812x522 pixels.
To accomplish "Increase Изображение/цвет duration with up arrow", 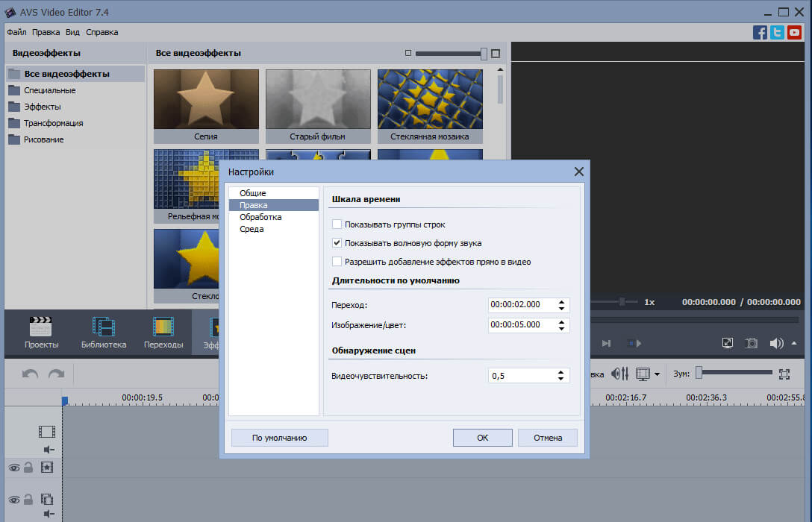I will [561, 322].
